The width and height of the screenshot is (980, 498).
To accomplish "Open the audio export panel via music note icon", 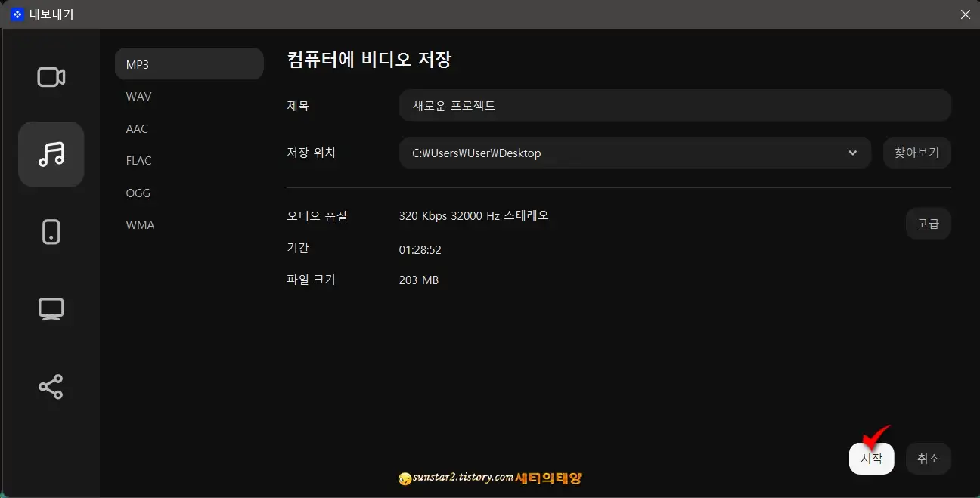I will [51, 154].
